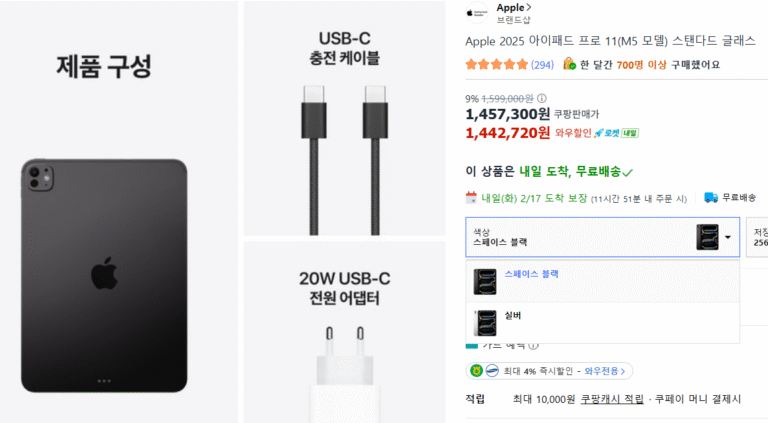Click the delivery truck 무료배송 icon
Viewport: 768px width, 423px height.
pos(711,197)
